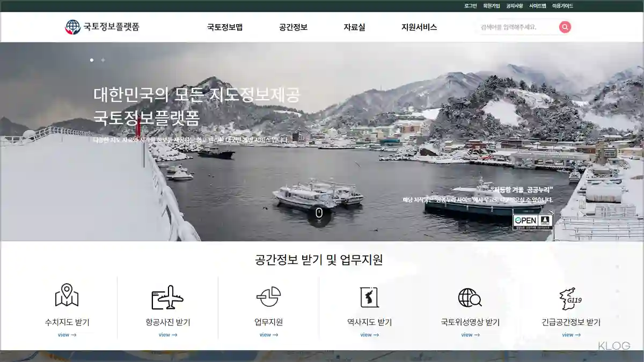Open the 지원서비스 menu
The height and width of the screenshot is (362, 644).
[x=419, y=26]
